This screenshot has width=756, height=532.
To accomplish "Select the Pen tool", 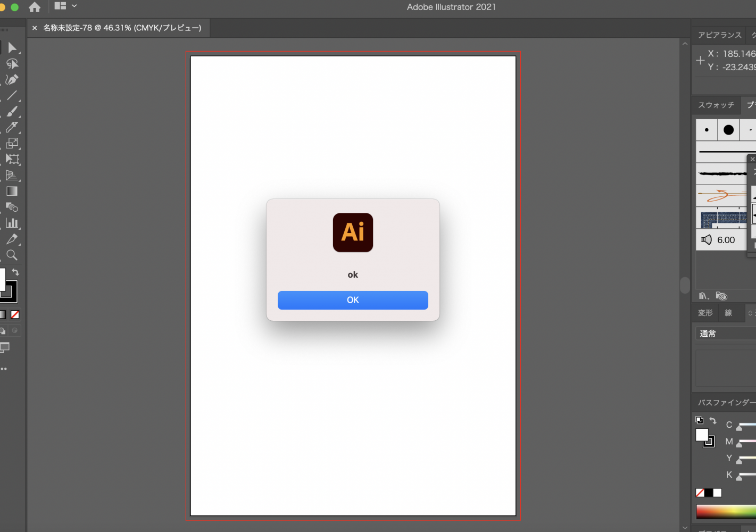I will [x=13, y=79].
